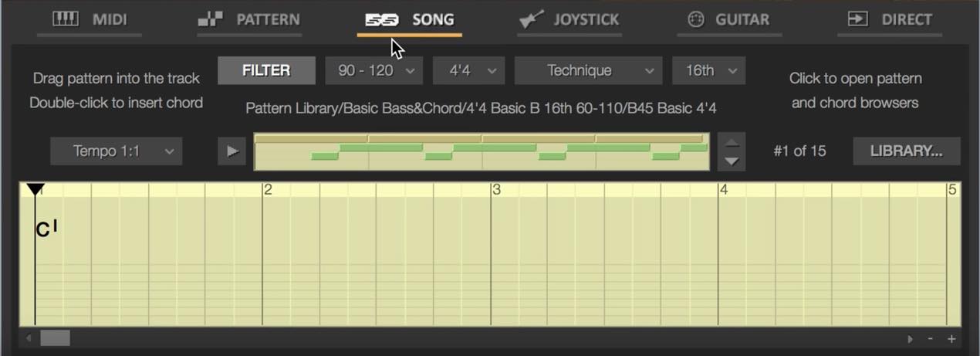Open the LIBRARY browser
Viewport: 980px width, 356px height.
click(x=907, y=151)
